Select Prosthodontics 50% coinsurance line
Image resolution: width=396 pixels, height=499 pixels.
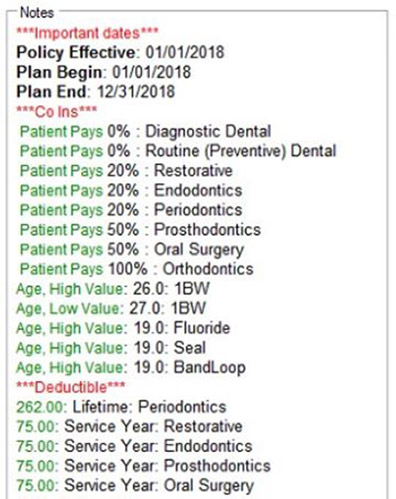(140, 230)
